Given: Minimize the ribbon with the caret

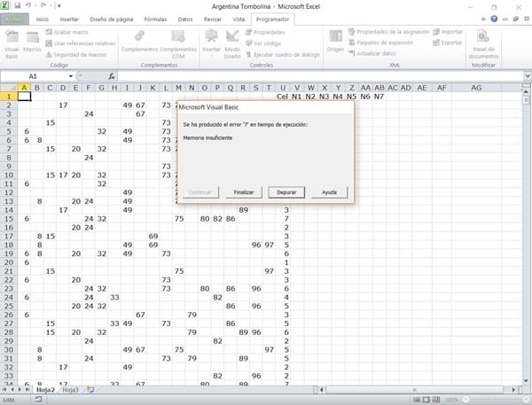Looking at the screenshot, I should click(483, 19).
